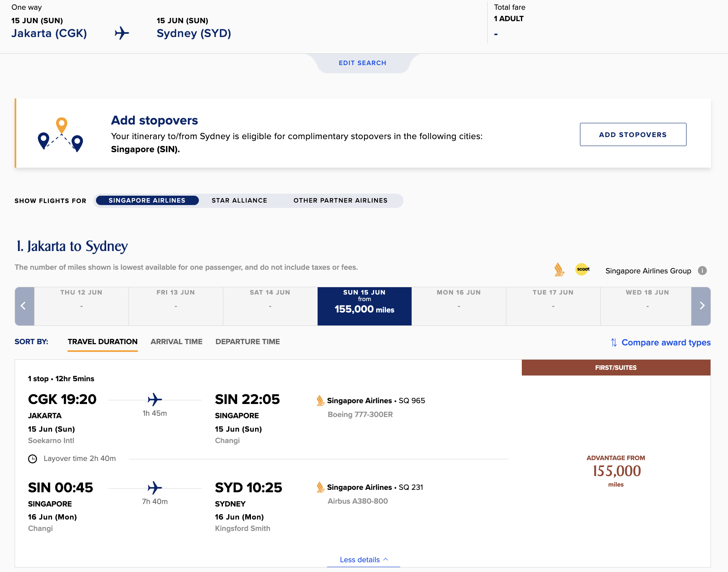Click the Singapore Airlines logo beside Scoot
This screenshot has width=728, height=572.
click(559, 269)
